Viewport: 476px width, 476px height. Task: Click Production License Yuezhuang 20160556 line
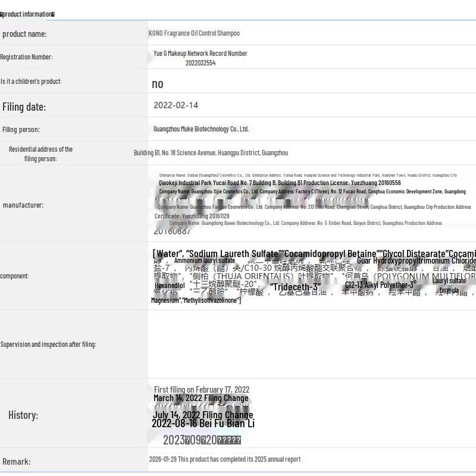280,183
